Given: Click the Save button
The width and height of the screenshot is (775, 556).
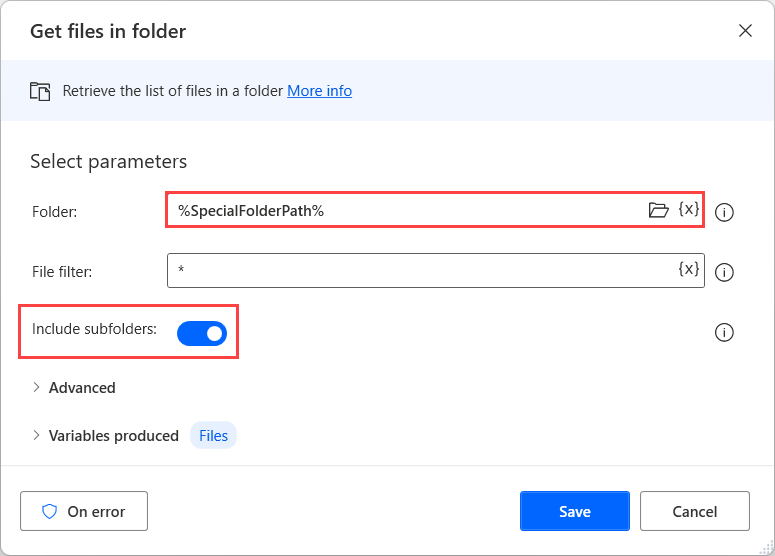Looking at the screenshot, I should pyautogui.click(x=574, y=511).
